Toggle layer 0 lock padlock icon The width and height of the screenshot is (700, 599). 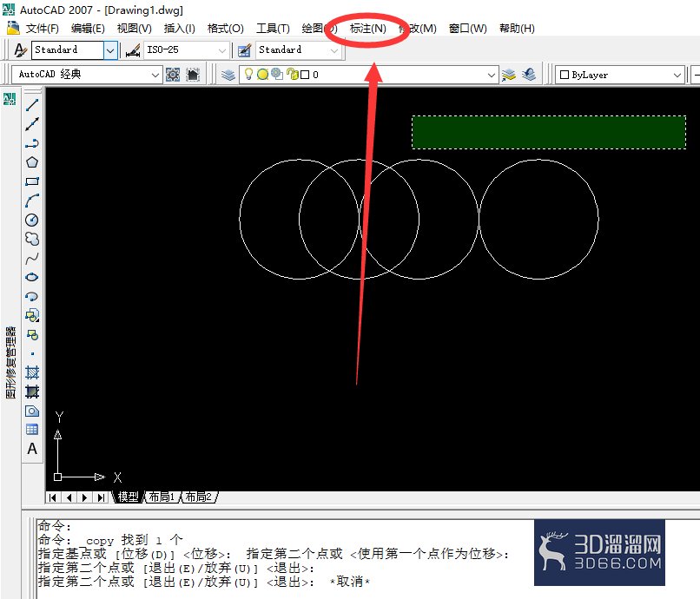[293, 74]
